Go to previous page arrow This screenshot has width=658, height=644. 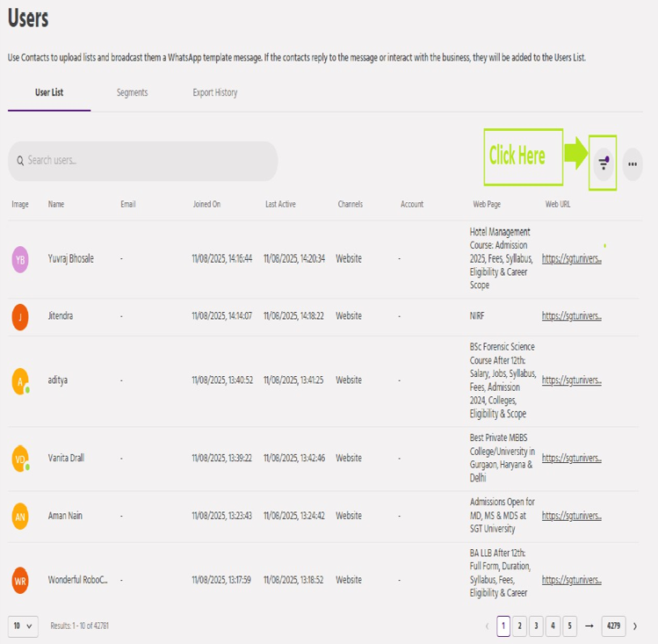(x=488, y=626)
